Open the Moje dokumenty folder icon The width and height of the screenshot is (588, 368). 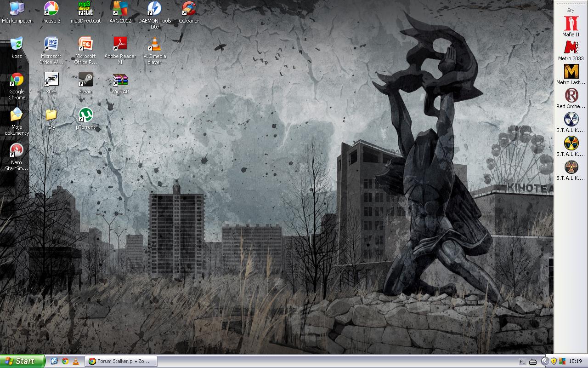click(x=17, y=121)
